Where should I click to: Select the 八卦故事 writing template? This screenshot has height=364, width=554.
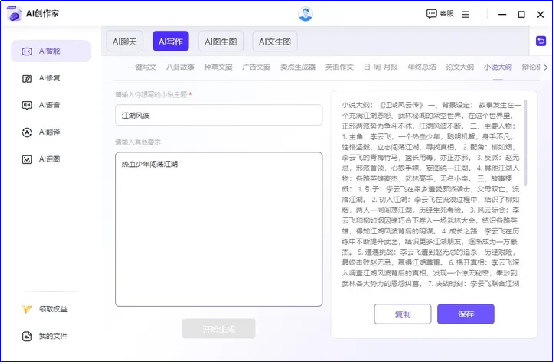pos(180,67)
